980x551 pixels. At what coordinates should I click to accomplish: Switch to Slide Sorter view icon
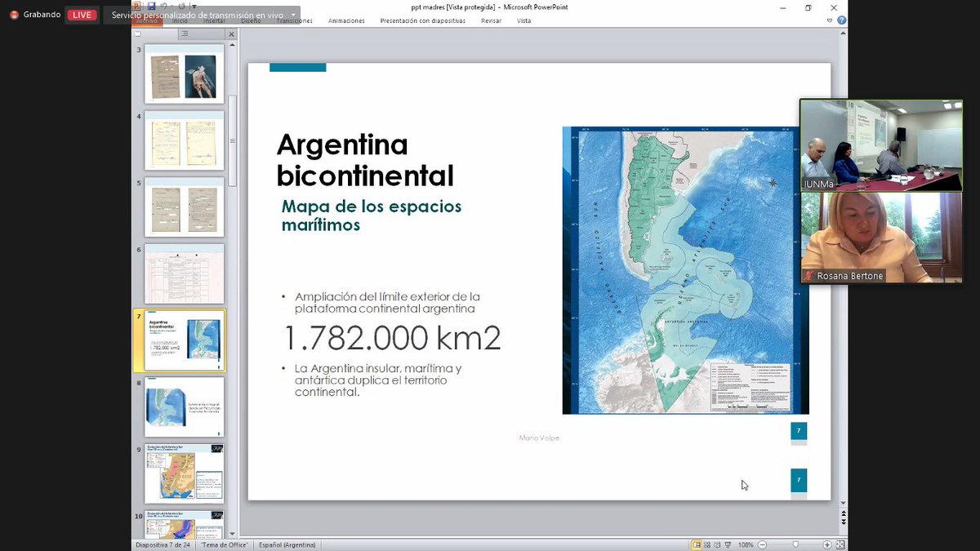pyautogui.click(x=708, y=544)
